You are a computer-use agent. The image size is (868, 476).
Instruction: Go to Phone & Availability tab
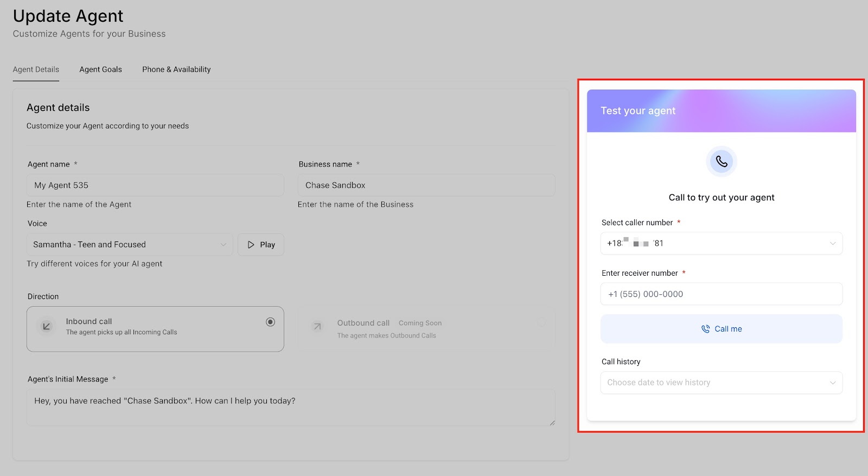[x=176, y=69]
